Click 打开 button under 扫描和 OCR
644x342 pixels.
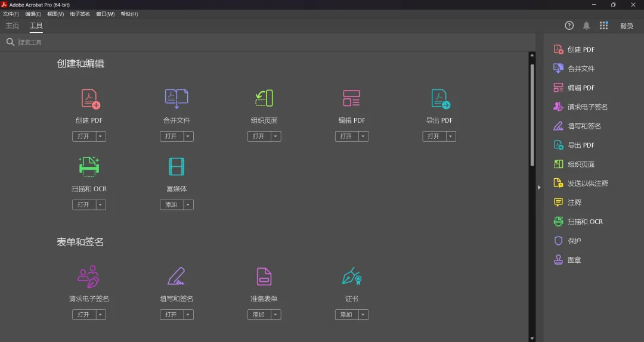(x=84, y=204)
